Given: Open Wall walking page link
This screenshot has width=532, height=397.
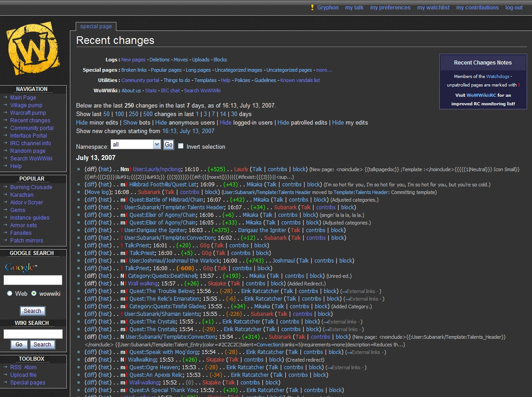Looking at the screenshot, I should coord(143,284).
